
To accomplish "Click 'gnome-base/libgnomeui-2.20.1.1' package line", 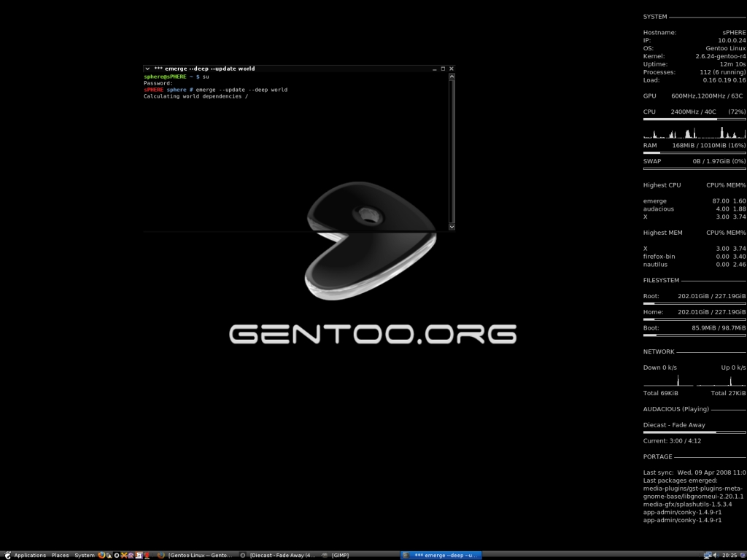I will point(693,496).
